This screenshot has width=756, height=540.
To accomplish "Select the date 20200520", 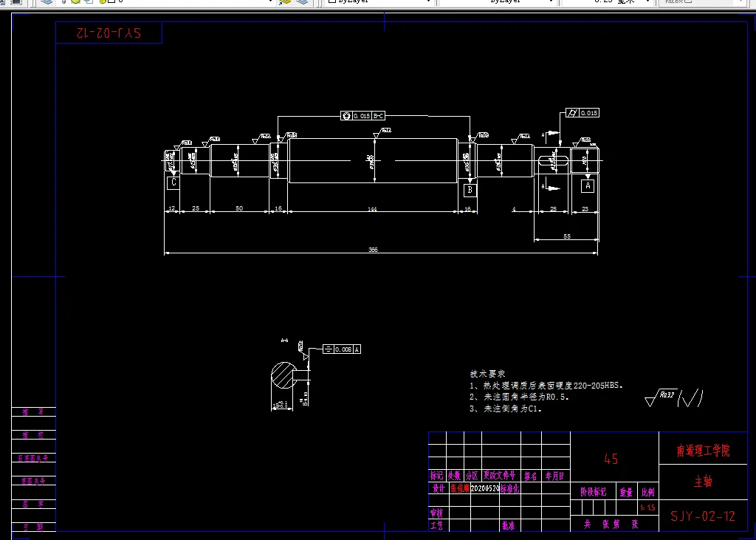I will pyautogui.click(x=484, y=488).
